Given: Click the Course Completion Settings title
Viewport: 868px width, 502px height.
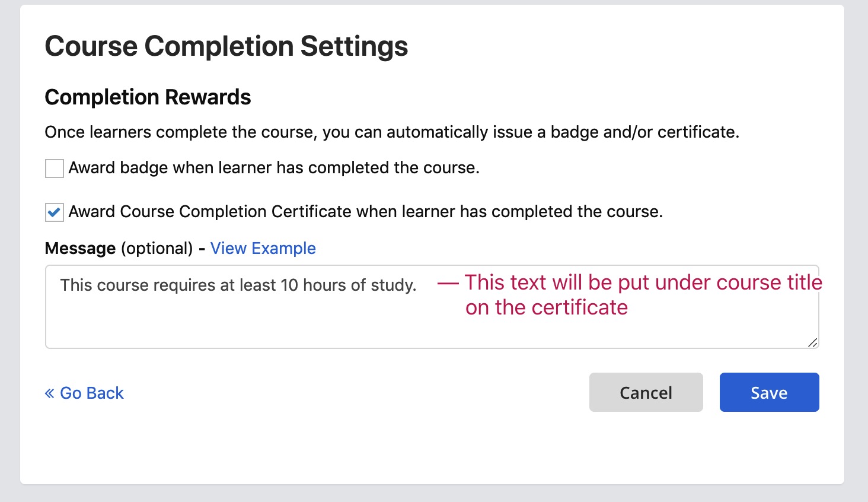Looking at the screenshot, I should point(226,46).
